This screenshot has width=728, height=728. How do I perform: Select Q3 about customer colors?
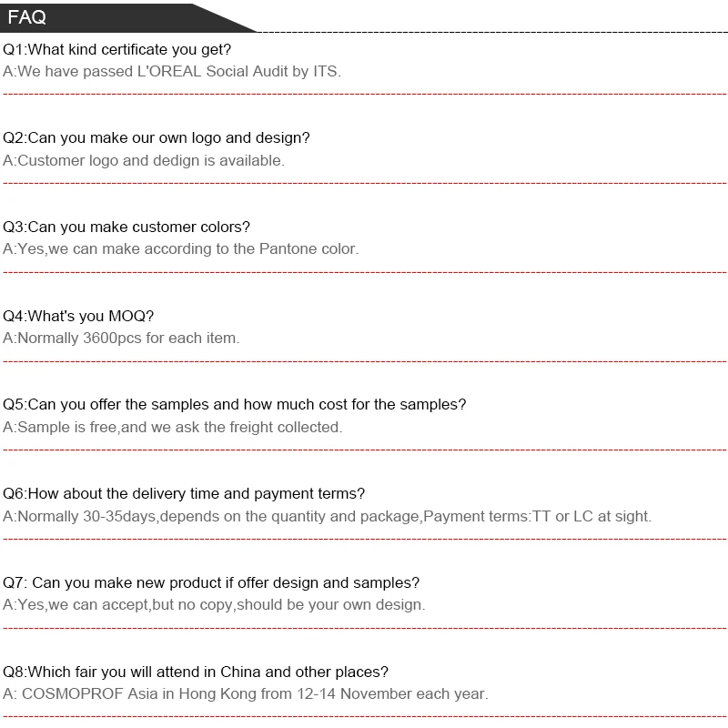(x=126, y=227)
